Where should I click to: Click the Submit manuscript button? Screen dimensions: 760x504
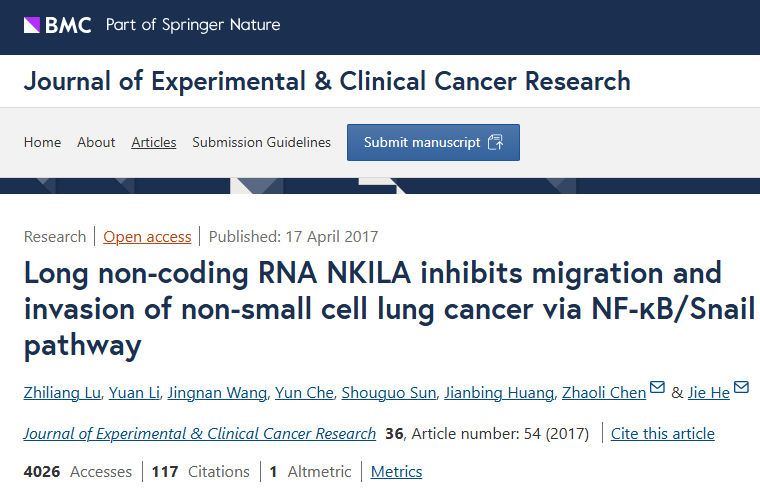point(433,142)
